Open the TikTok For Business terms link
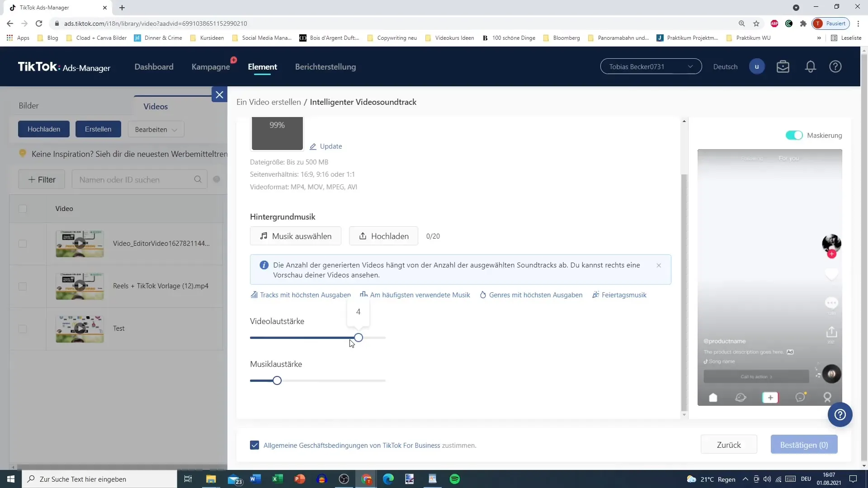 pos(352,446)
